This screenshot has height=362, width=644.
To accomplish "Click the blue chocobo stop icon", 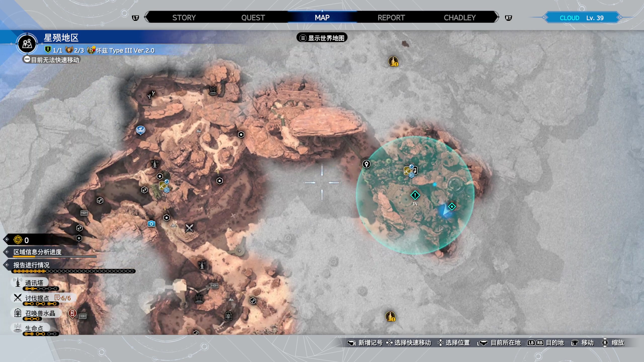I will (x=140, y=130).
